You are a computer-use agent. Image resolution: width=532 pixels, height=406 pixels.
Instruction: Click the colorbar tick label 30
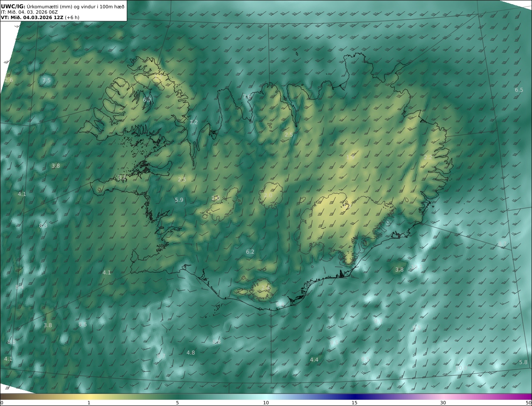click(x=443, y=403)
